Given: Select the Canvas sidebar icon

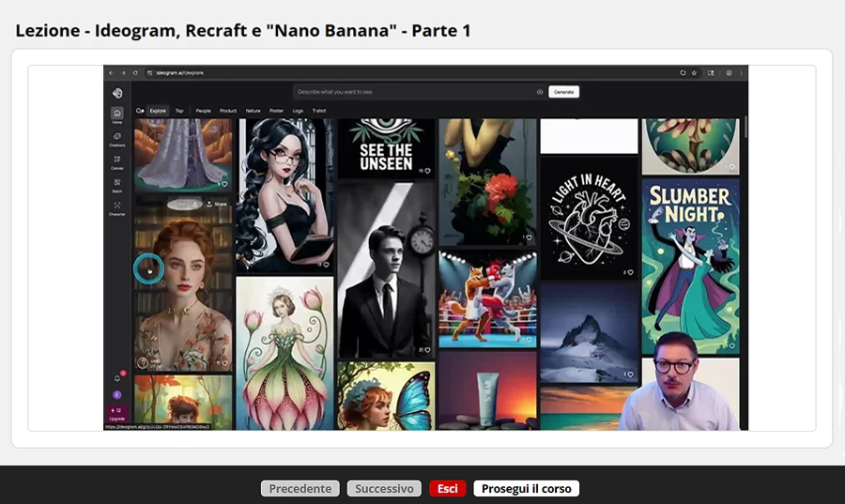Looking at the screenshot, I should (117, 160).
